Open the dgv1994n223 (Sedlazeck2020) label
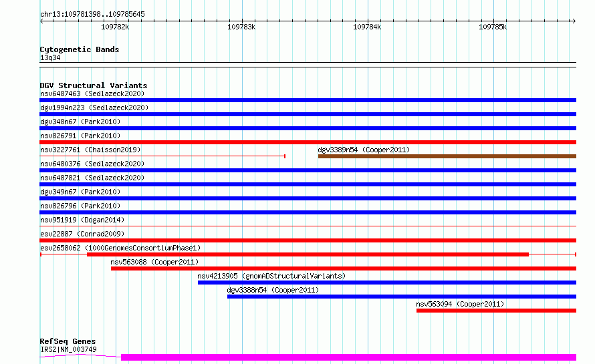The height and width of the screenshot is (364, 595). pyautogui.click(x=94, y=108)
